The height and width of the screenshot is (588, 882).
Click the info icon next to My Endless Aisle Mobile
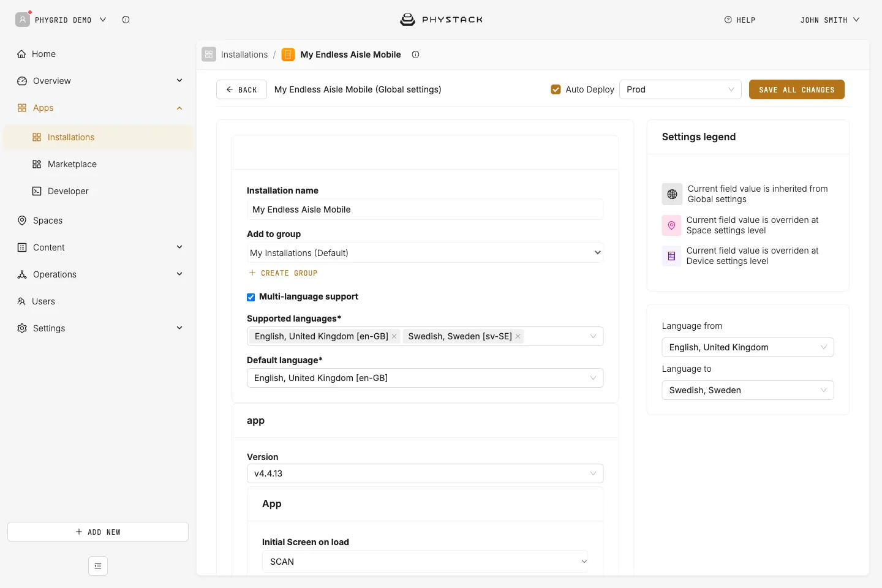[415, 55]
